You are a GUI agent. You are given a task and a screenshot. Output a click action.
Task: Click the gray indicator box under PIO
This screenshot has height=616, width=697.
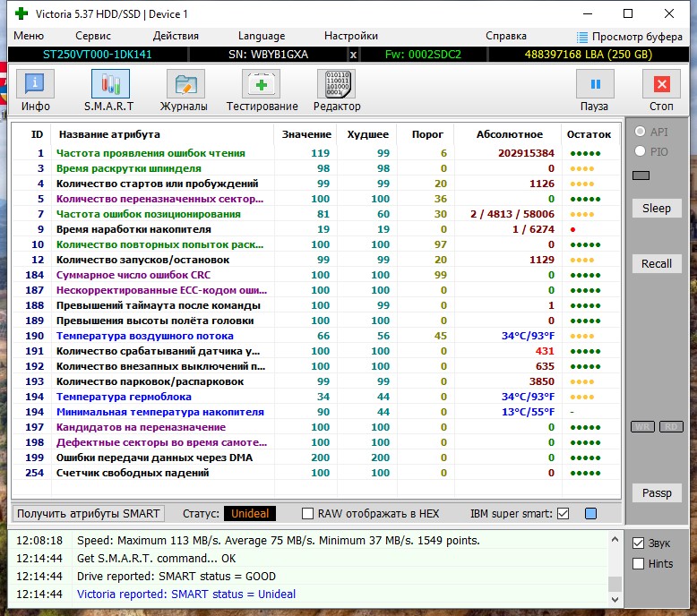click(641, 175)
